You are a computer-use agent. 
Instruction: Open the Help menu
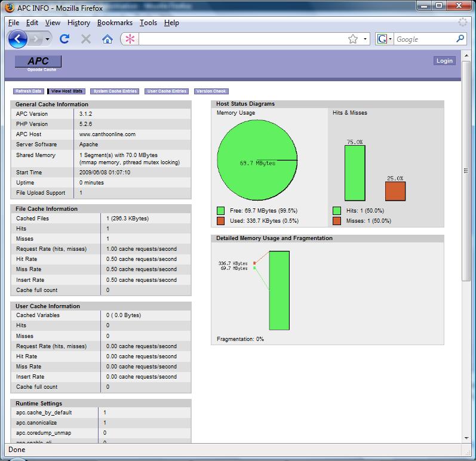[x=171, y=23]
